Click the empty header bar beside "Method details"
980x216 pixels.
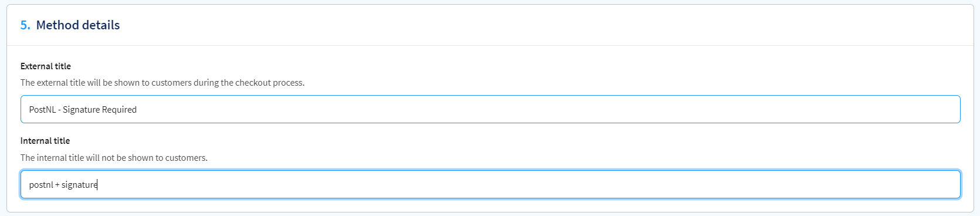point(546,25)
